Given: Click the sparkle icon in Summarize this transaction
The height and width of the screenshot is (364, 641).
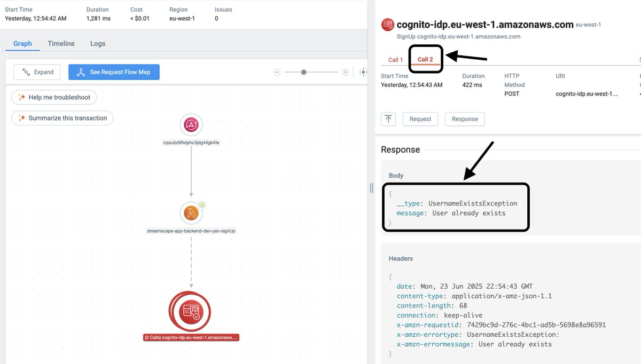Looking at the screenshot, I should (22, 118).
